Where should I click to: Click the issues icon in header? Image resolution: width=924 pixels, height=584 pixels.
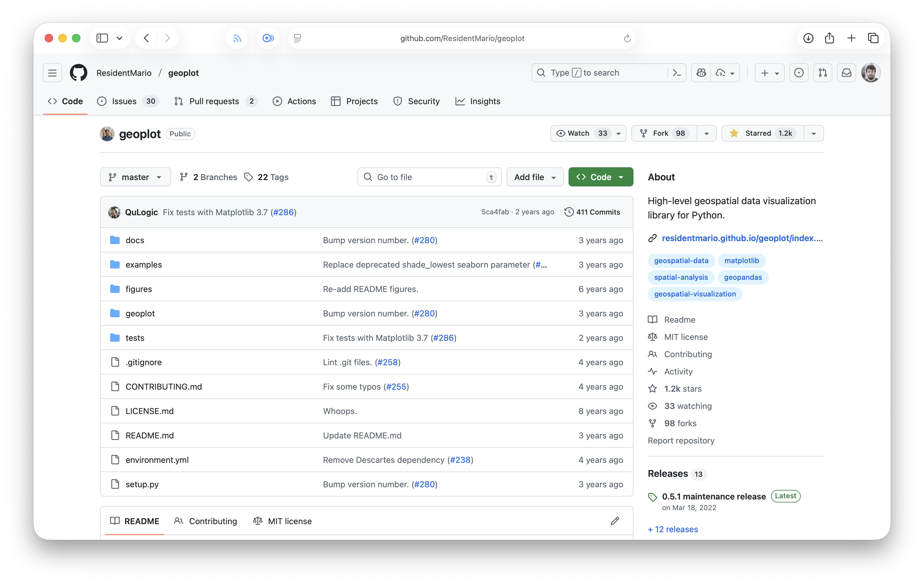[x=798, y=73]
